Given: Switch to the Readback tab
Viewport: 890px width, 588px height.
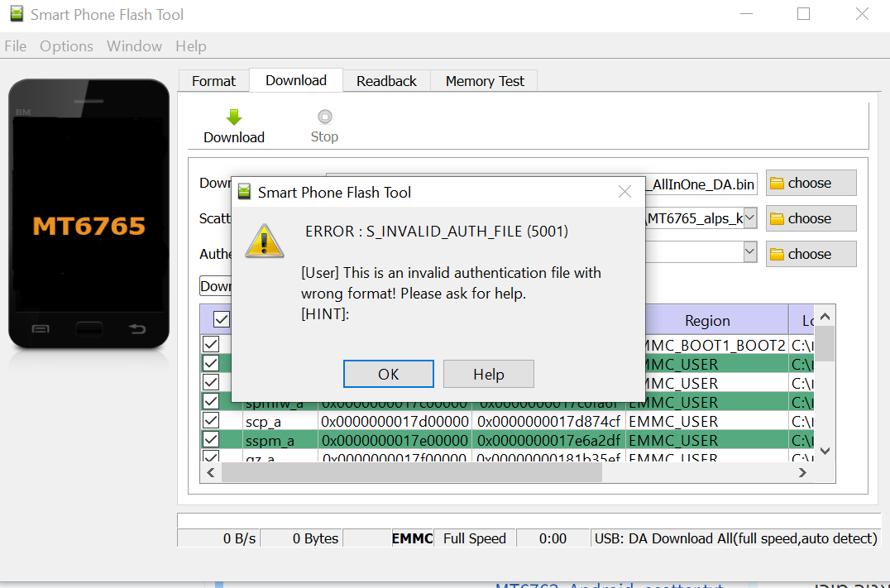Looking at the screenshot, I should [386, 81].
